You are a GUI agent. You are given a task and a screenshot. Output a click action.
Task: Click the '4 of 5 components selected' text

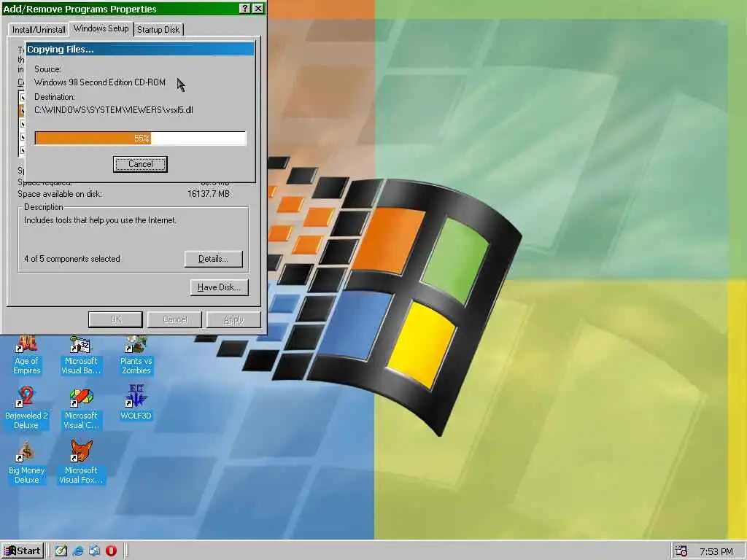[72, 259]
